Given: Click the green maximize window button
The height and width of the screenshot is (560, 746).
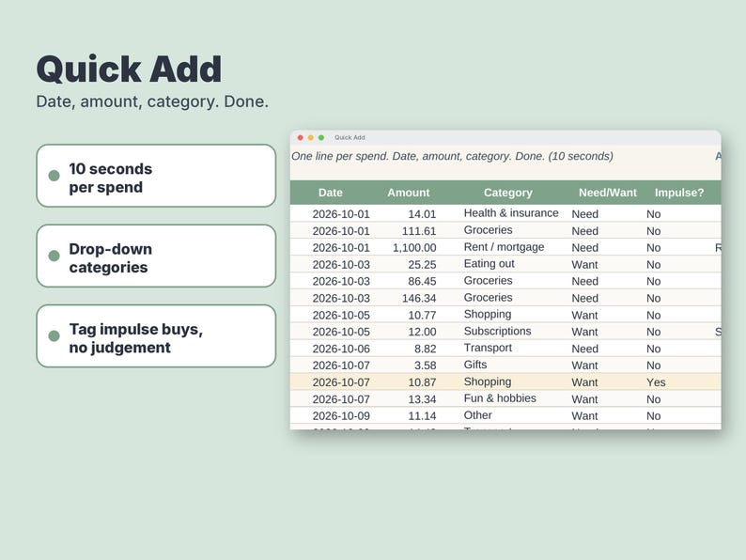Looking at the screenshot, I should point(321,137).
